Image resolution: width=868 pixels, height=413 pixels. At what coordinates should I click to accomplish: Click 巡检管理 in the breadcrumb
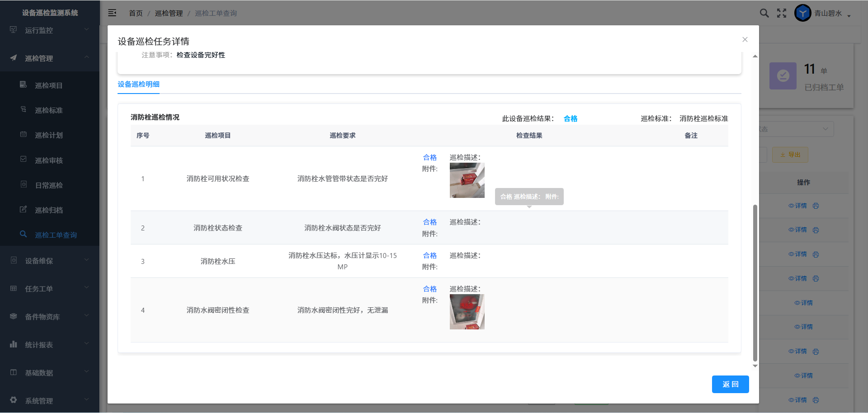click(x=169, y=13)
